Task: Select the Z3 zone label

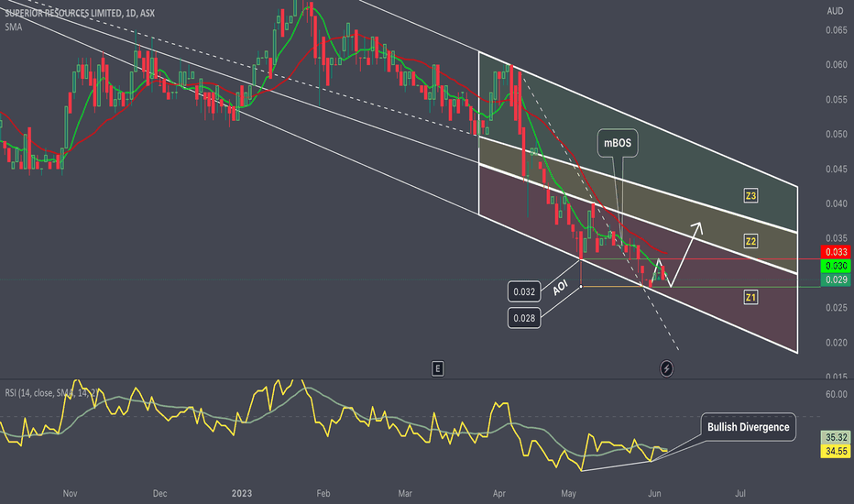Action: pos(750,195)
